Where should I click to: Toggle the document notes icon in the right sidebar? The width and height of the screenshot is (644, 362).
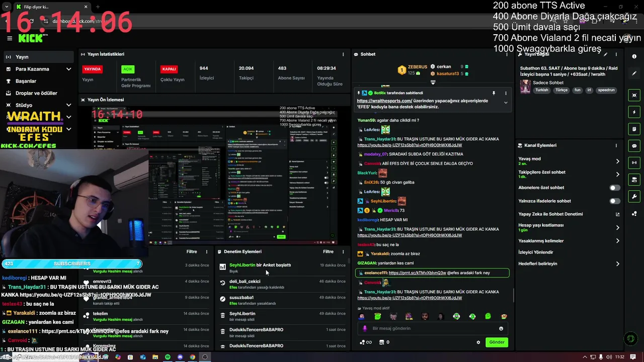[x=634, y=129]
